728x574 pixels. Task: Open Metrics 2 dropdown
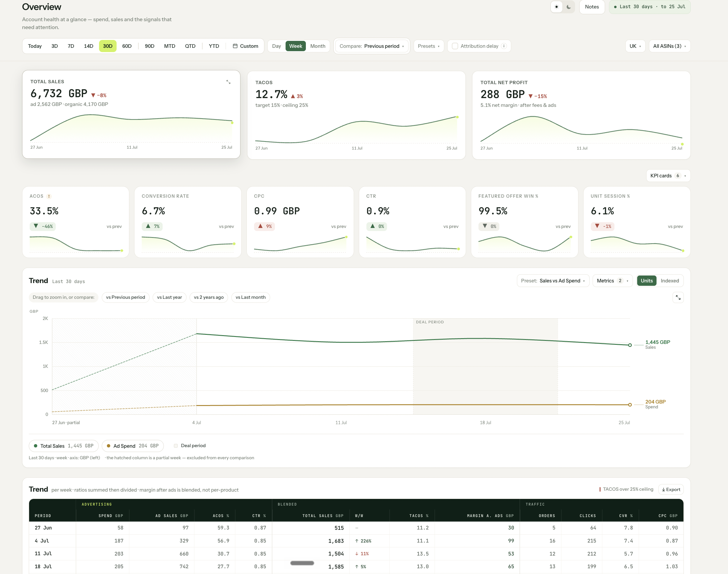coord(612,281)
